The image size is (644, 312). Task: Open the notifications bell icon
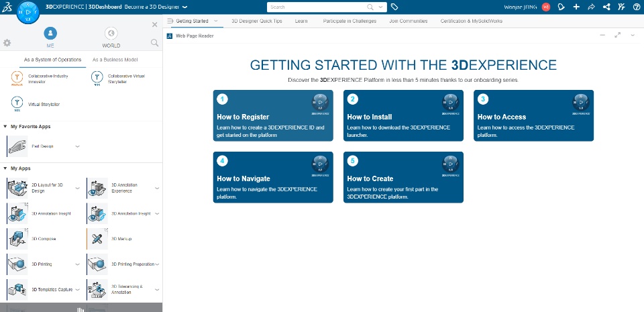[561, 7]
